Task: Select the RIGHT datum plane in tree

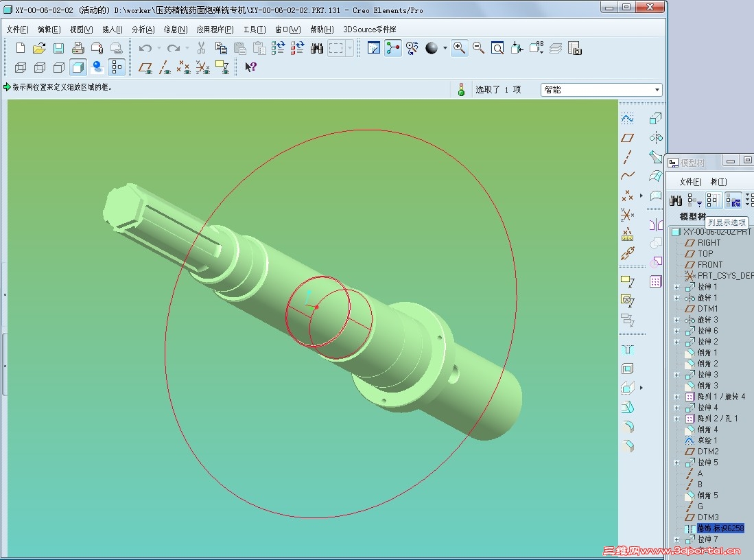Action: (x=709, y=243)
